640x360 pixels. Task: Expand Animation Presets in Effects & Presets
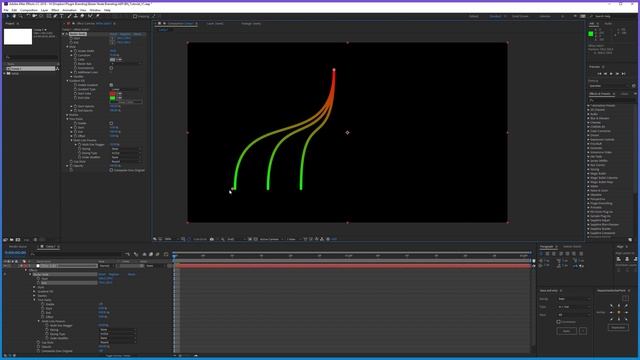coord(589,106)
